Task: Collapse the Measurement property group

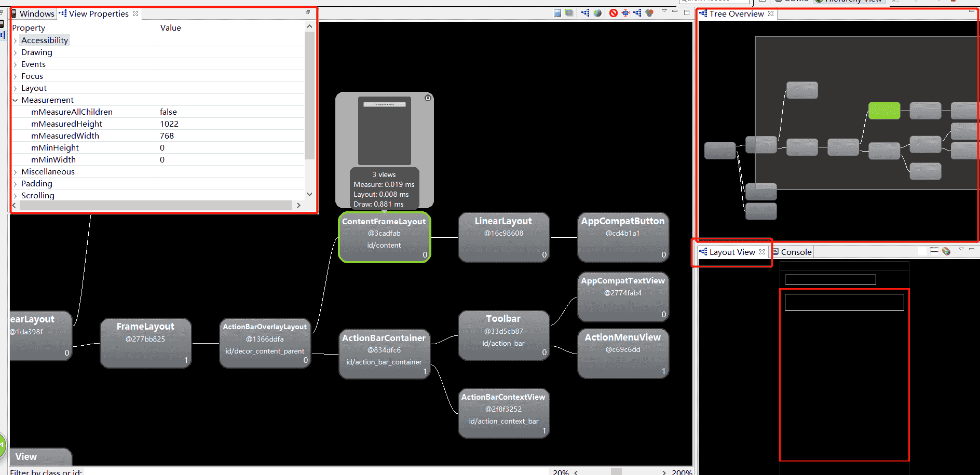Action: coord(15,100)
